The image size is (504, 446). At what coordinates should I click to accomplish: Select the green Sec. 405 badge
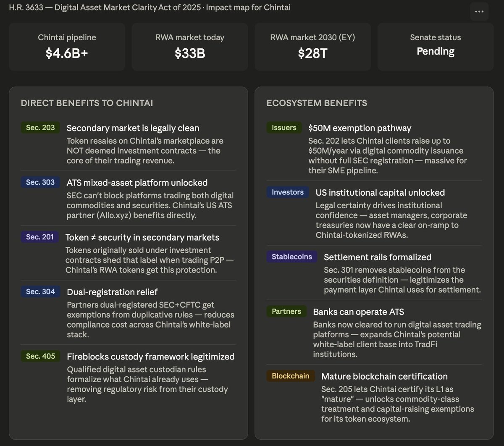[x=40, y=356]
